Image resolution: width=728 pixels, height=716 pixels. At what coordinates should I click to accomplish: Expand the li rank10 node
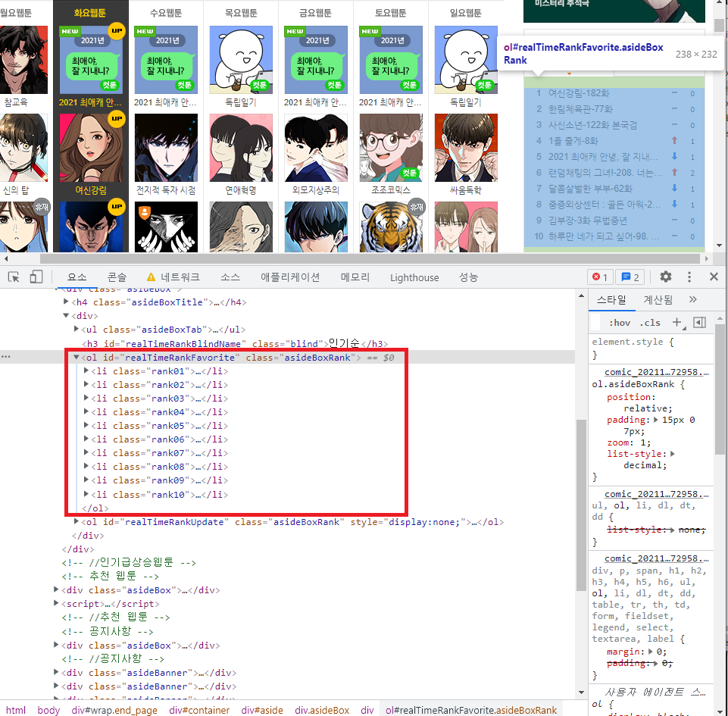coord(86,494)
